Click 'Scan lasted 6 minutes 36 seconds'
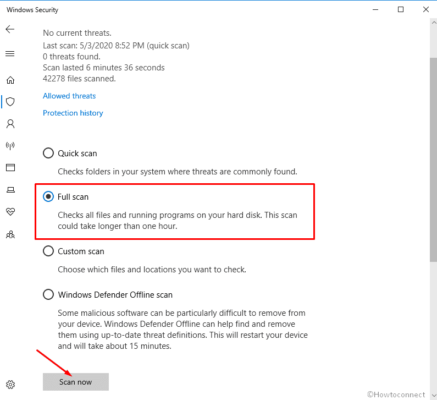The image size is (437, 400). [x=104, y=68]
